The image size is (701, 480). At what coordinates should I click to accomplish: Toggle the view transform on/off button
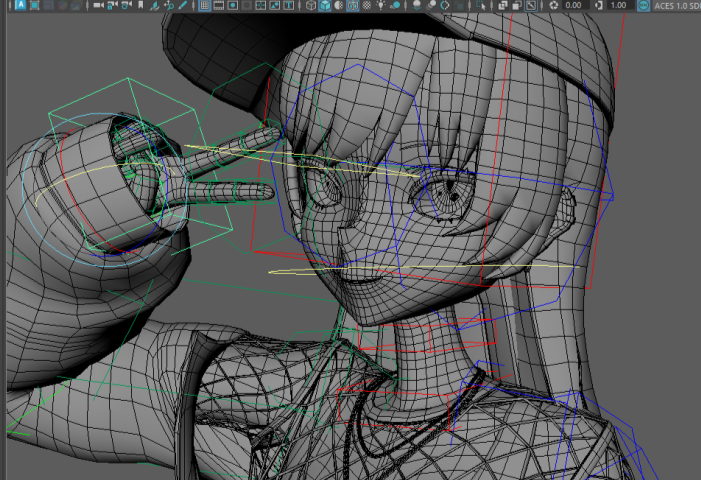[x=643, y=5]
